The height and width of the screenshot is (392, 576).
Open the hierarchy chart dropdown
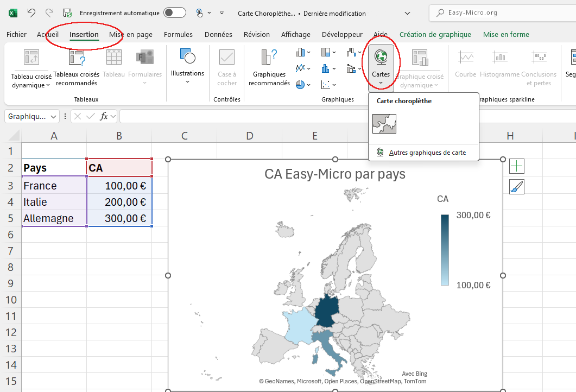[328, 52]
